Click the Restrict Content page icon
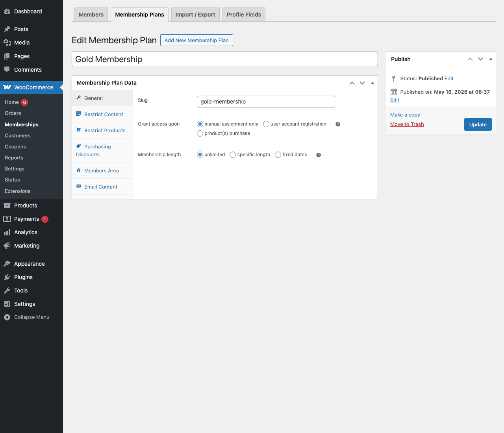This screenshot has height=433, width=504. [x=79, y=114]
